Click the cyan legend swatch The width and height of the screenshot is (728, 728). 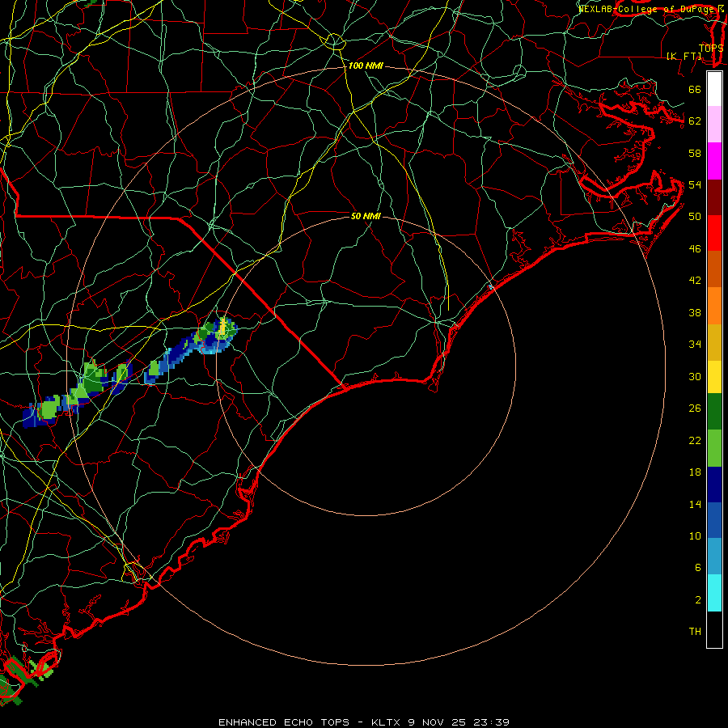(714, 593)
